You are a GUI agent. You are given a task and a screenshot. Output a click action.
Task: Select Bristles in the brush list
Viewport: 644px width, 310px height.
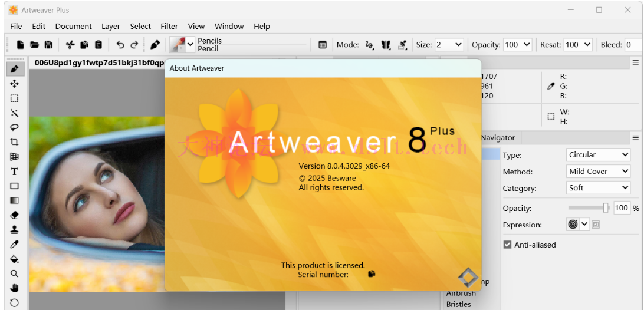click(458, 304)
